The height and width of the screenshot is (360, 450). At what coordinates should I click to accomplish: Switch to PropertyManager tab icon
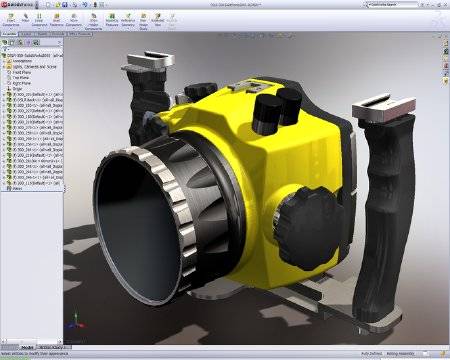(x=12, y=42)
